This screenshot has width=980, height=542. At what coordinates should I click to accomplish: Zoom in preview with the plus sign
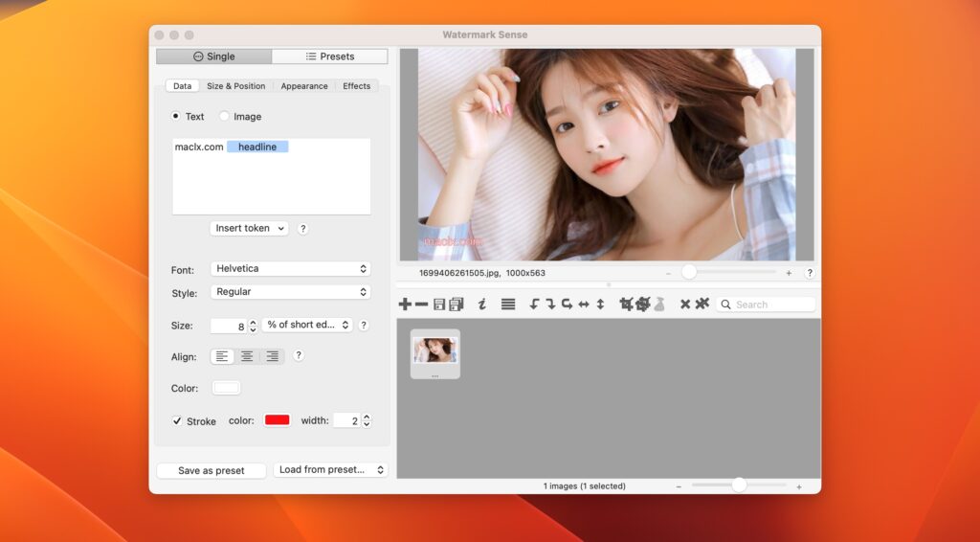point(789,273)
